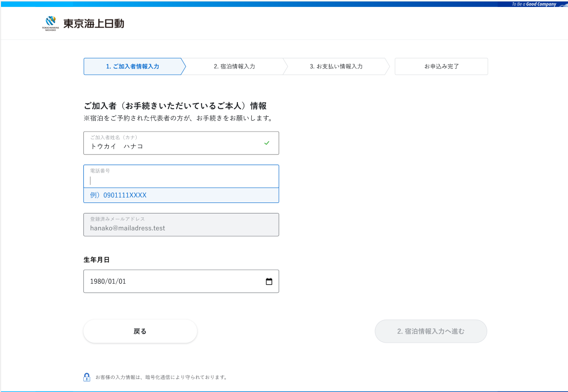Click the 東京海上日動 brand name text
This screenshot has height=392, width=568.
(94, 23)
